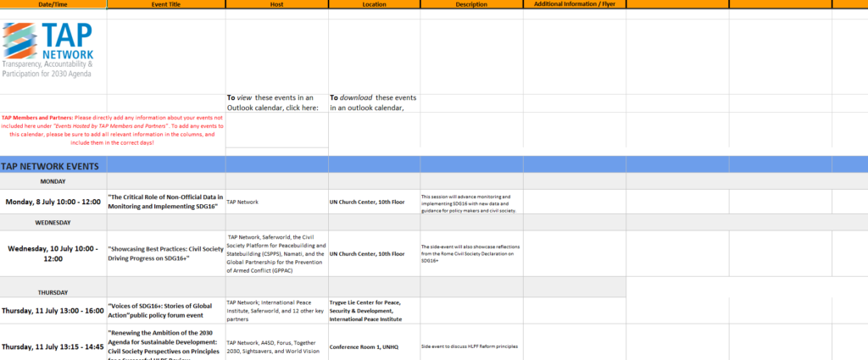Click the 'Voices of SDG16+' event title cell
The height and width of the screenshot is (360, 868).
click(165, 311)
